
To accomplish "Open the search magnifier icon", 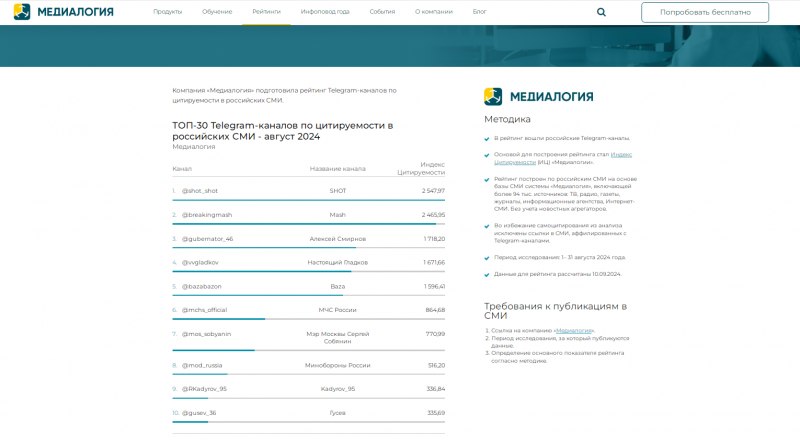I will [601, 12].
